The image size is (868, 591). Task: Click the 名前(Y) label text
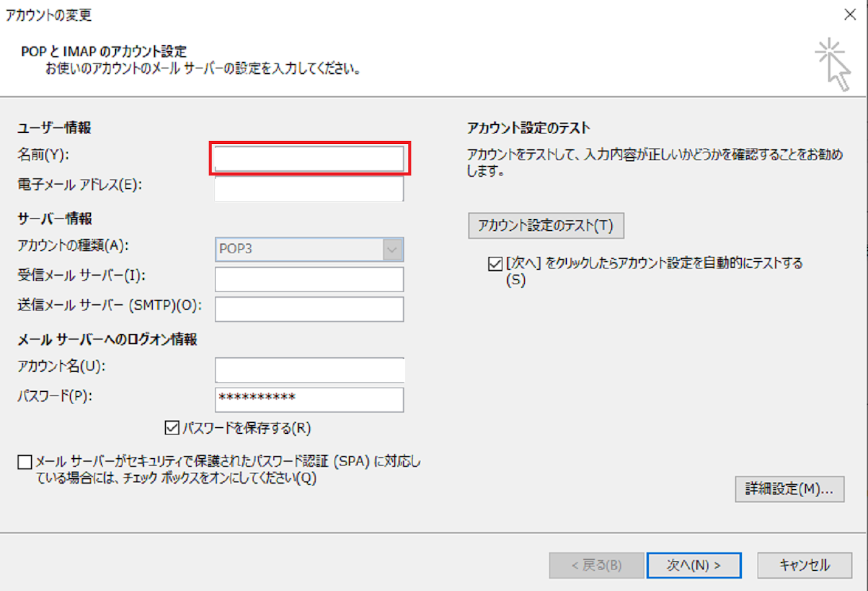tap(43, 155)
